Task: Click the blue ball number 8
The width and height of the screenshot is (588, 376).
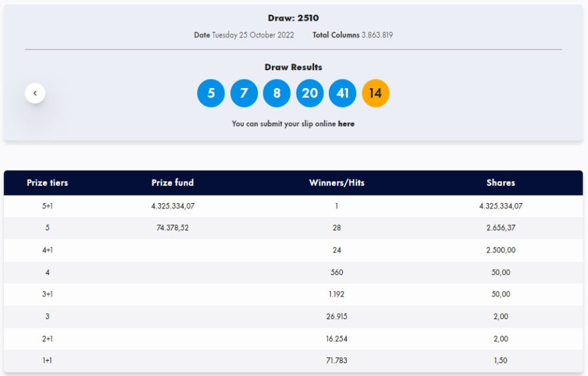Action: 277,93
